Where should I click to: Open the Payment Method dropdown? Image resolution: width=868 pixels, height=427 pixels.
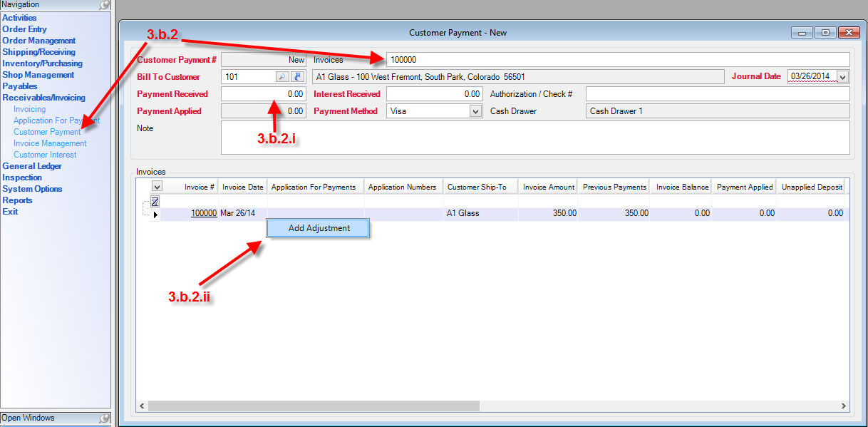[476, 111]
